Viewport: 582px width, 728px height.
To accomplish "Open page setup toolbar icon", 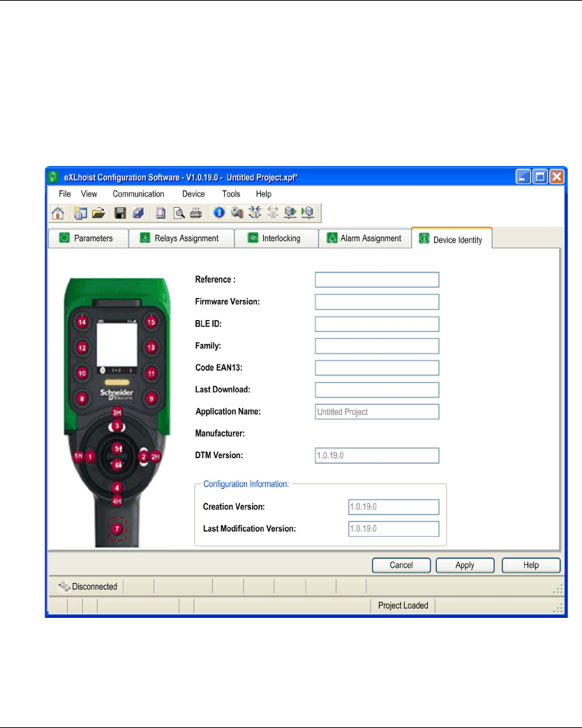I will coord(161,213).
